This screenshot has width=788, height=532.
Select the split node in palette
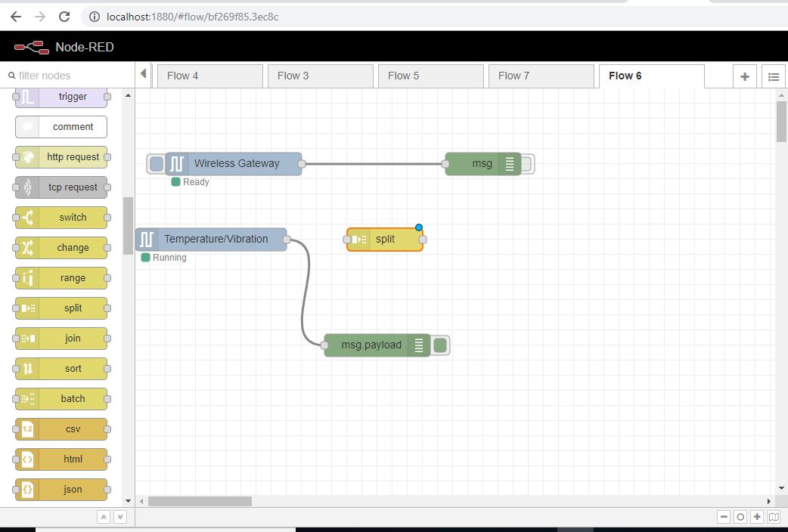tap(61, 308)
